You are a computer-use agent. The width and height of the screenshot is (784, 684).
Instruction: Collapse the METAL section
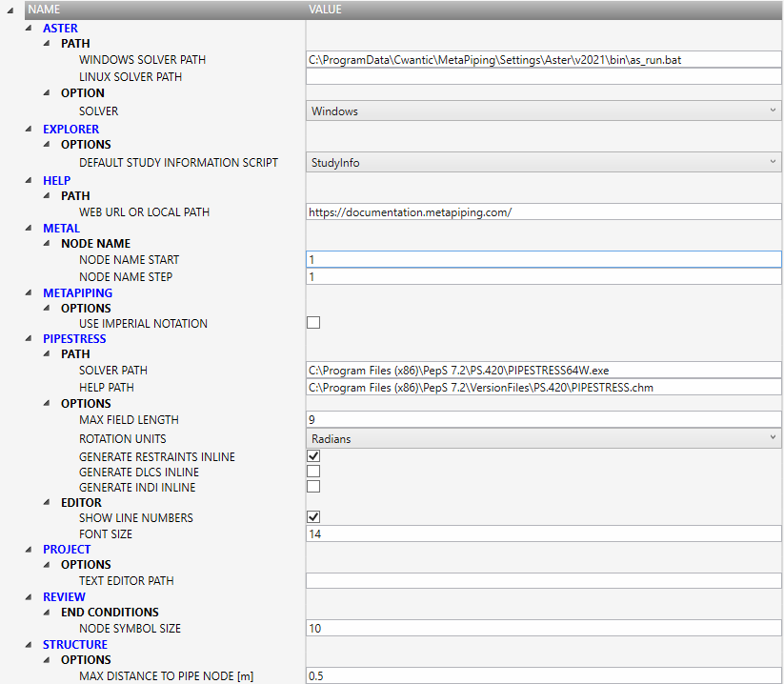(x=29, y=228)
